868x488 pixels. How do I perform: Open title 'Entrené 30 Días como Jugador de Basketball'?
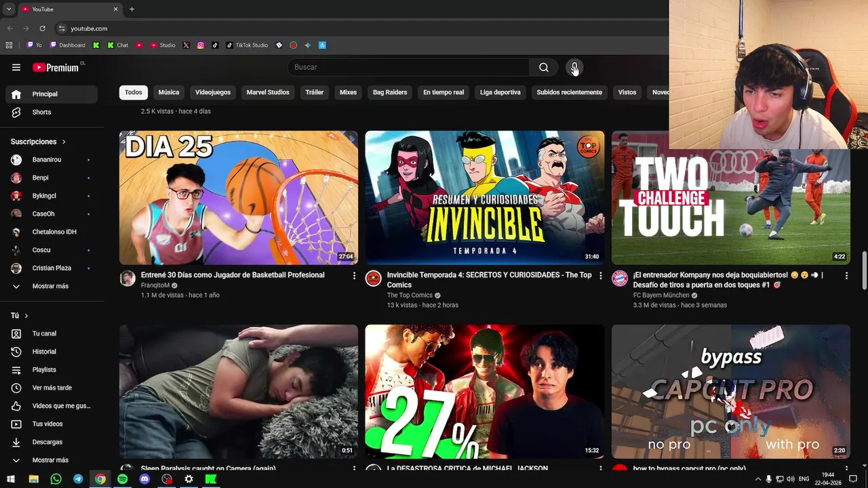click(233, 275)
